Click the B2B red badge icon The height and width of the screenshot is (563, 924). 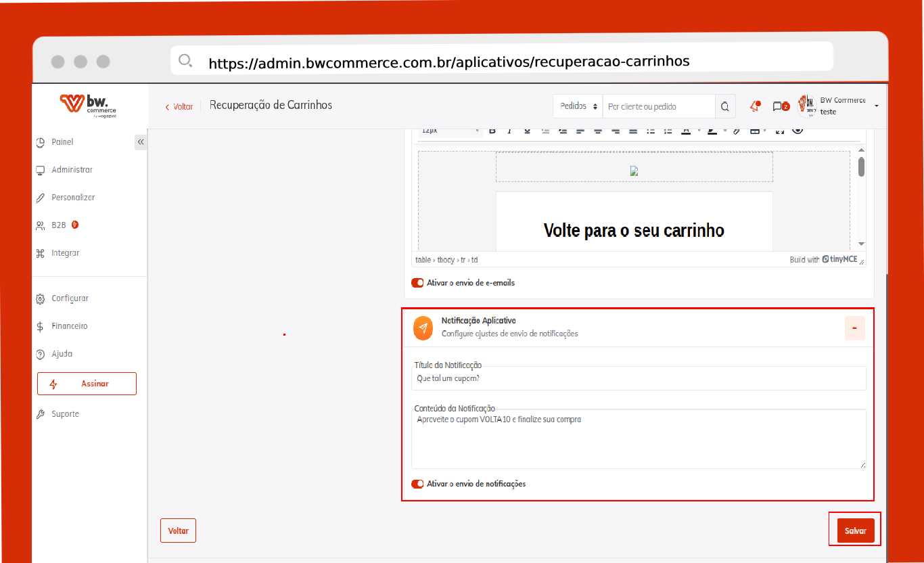point(75,225)
